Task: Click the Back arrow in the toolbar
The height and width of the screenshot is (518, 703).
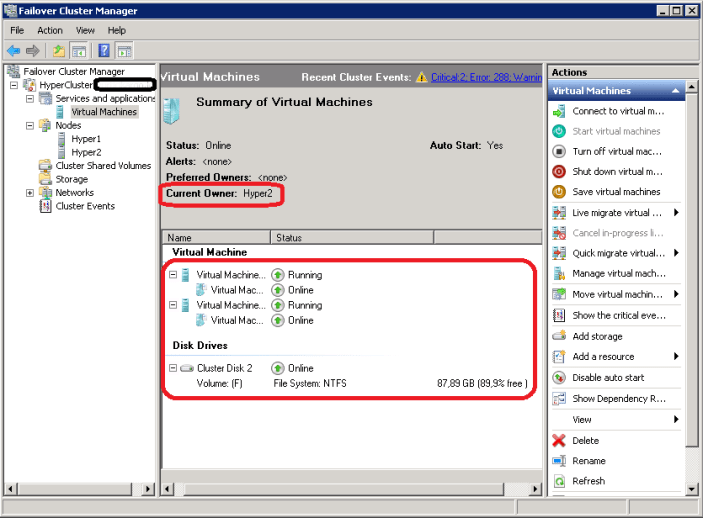Action: click(13, 50)
